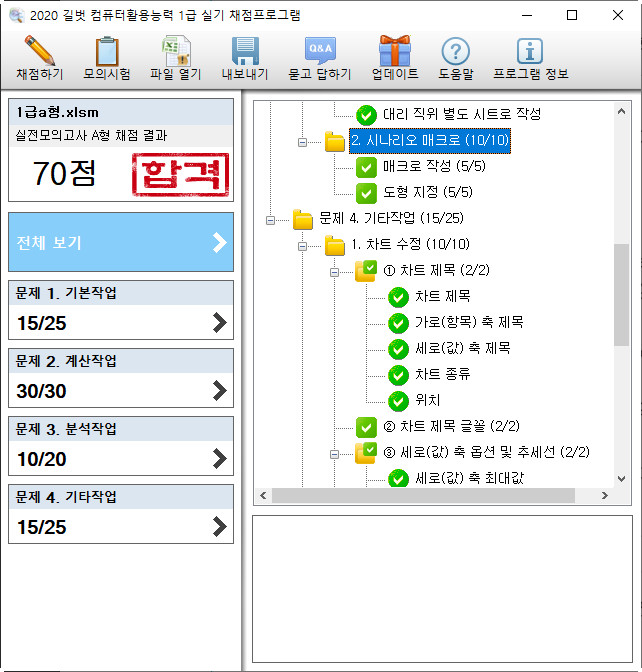The width and height of the screenshot is (642, 672).
Task: Open 모의시험 clipboard icon
Action: [106, 51]
